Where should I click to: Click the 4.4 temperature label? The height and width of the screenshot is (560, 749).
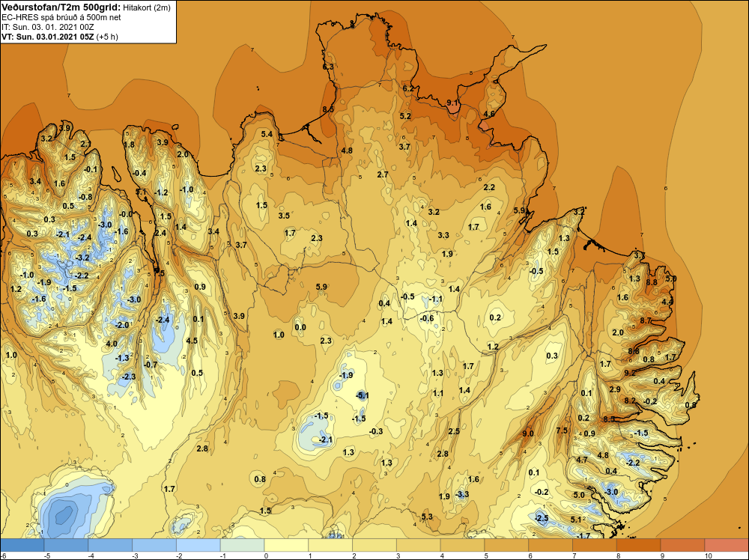point(667,302)
